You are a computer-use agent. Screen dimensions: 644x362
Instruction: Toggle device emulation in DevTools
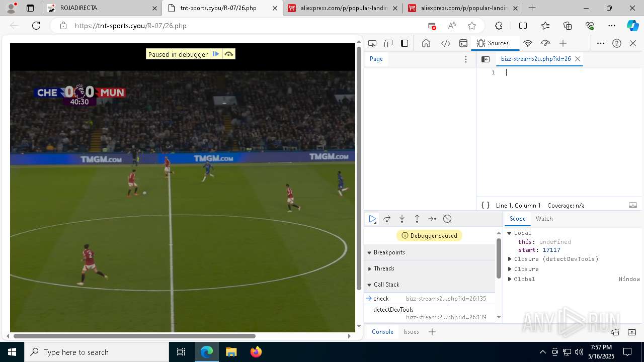388,43
